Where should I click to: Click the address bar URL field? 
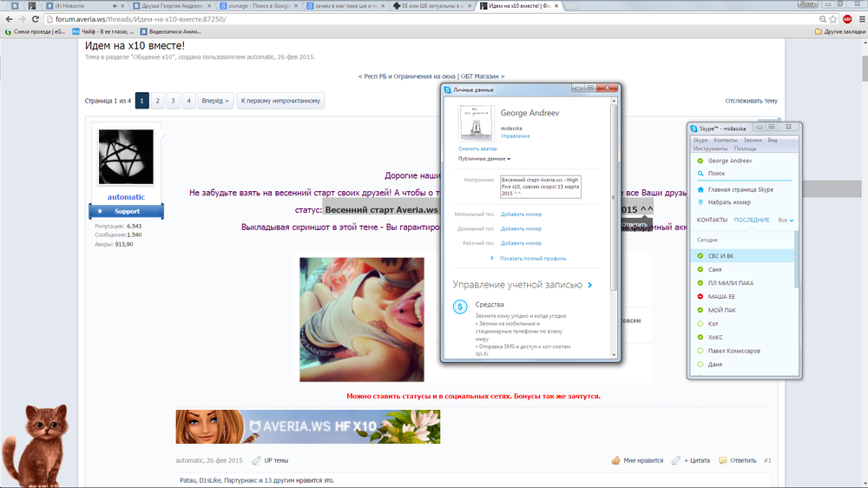(x=431, y=19)
